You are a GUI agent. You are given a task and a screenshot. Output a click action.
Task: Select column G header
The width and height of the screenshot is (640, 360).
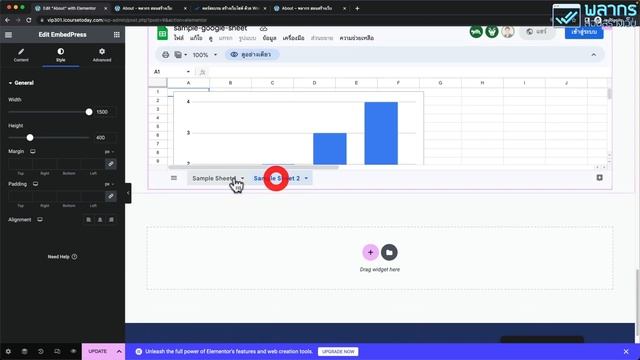440,83
